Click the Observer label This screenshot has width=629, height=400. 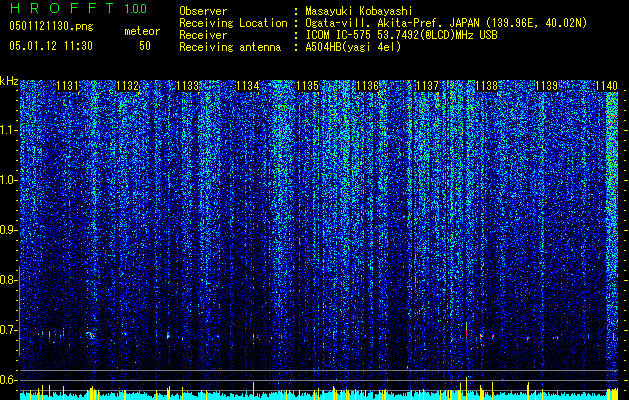pos(203,11)
